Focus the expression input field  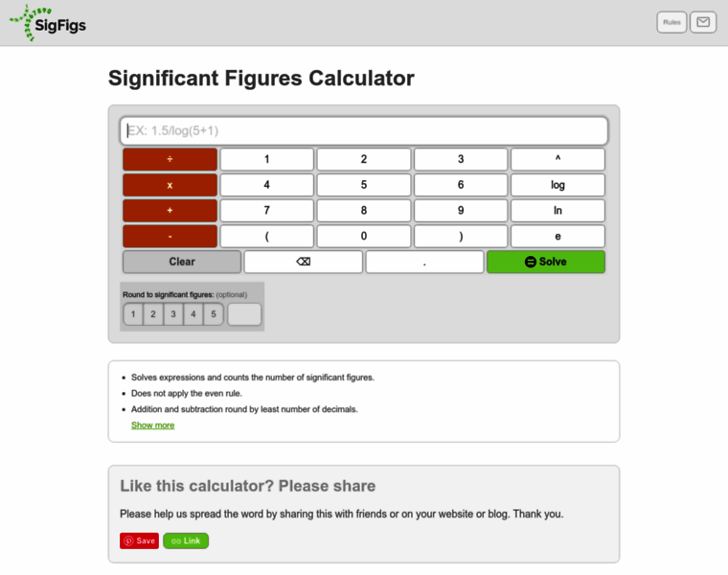(x=364, y=130)
